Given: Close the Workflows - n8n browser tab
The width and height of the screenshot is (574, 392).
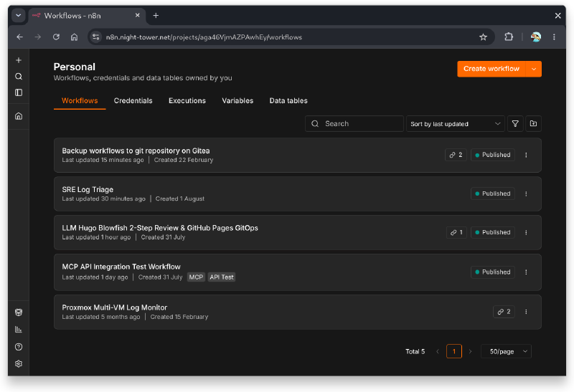Looking at the screenshot, I should [137, 15].
